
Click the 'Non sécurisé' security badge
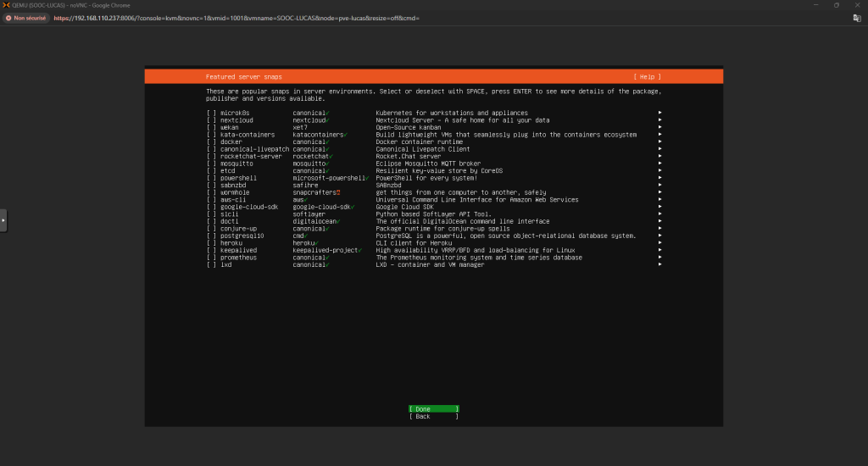pos(25,18)
